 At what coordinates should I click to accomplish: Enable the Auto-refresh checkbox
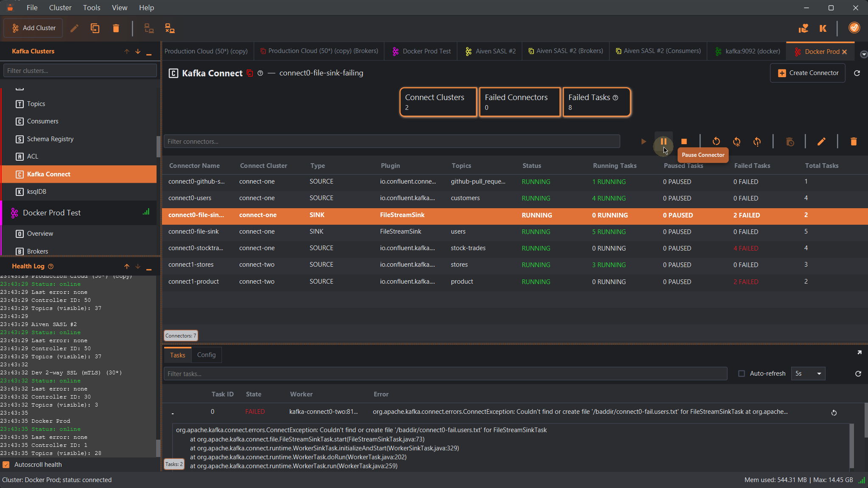[742, 374]
